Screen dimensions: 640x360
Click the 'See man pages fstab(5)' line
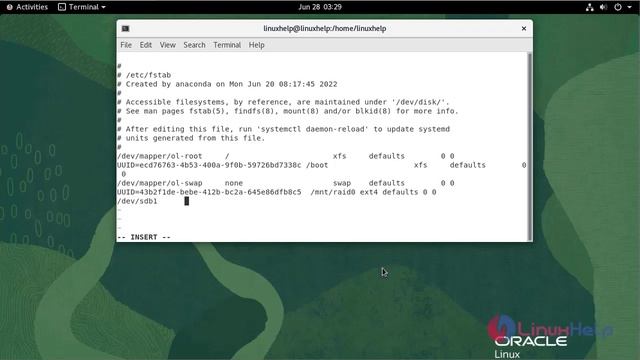coord(288,111)
